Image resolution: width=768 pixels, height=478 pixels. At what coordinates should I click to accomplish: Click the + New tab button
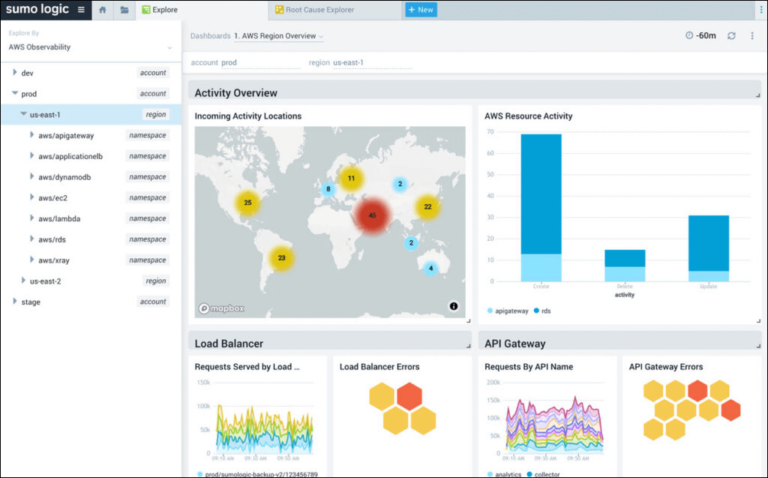pyautogui.click(x=421, y=10)
